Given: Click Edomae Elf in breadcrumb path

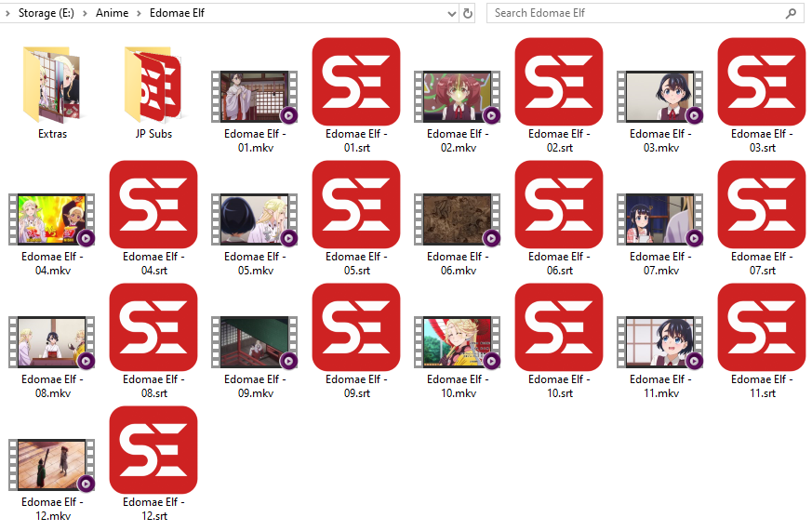Looking at the screenshot, I should (177, 13).
